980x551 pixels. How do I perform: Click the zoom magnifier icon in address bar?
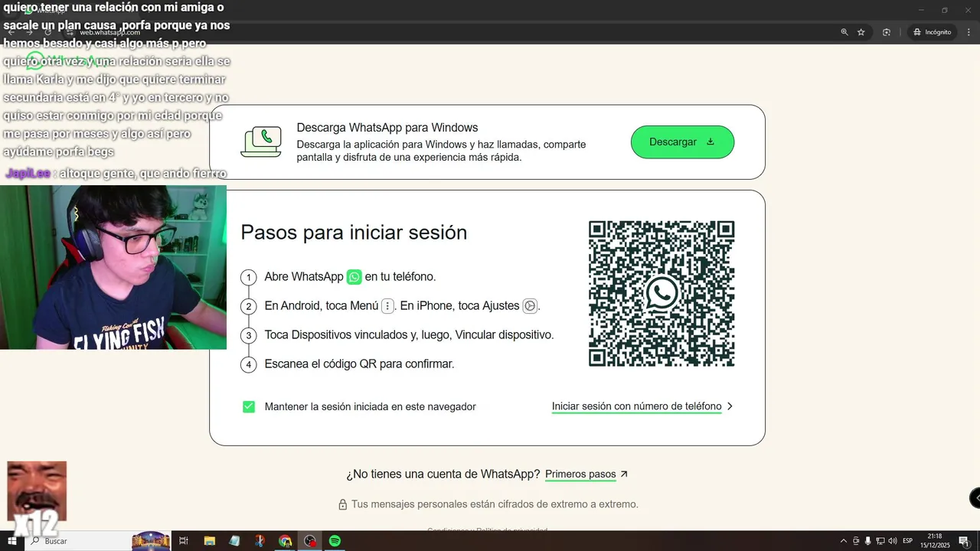click(844, 32)
